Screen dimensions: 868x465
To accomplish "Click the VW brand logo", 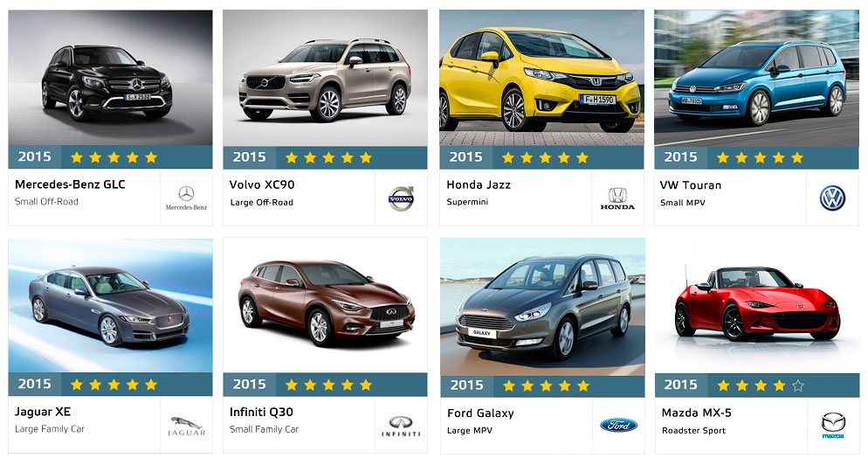I will point(832,198).
